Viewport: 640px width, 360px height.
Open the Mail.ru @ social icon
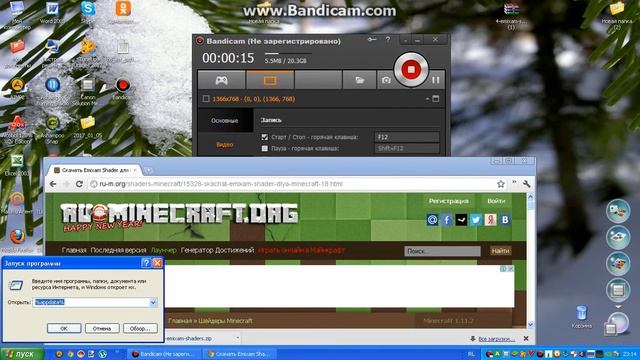coord(432,220)
